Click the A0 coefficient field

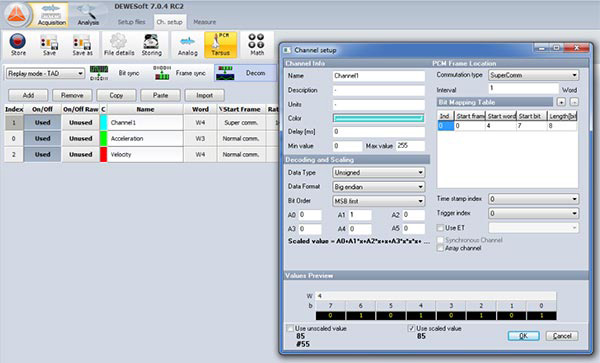(x=310, y=215)
